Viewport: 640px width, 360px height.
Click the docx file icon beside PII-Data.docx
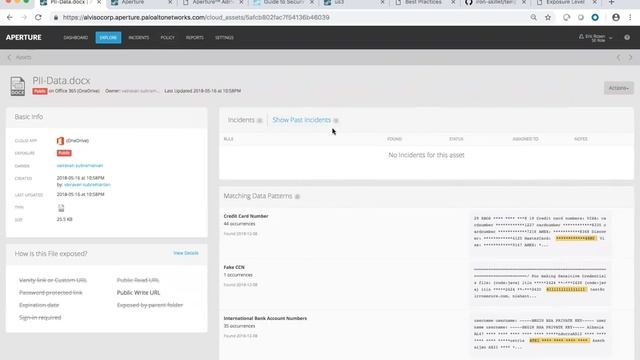point(18,86)
